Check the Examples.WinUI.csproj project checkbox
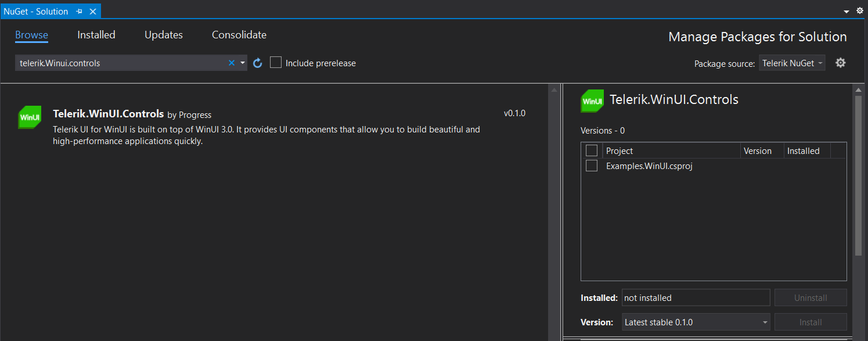 click(592, 166)
